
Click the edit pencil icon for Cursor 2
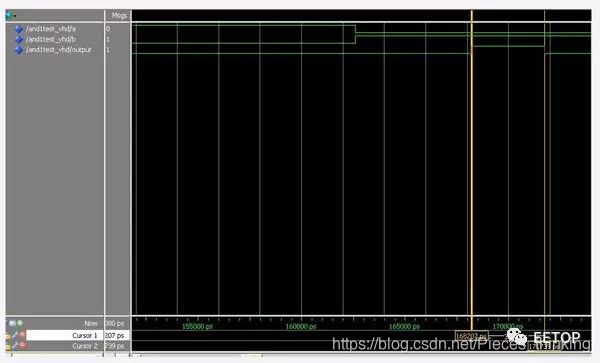click(x=15, y=346)
